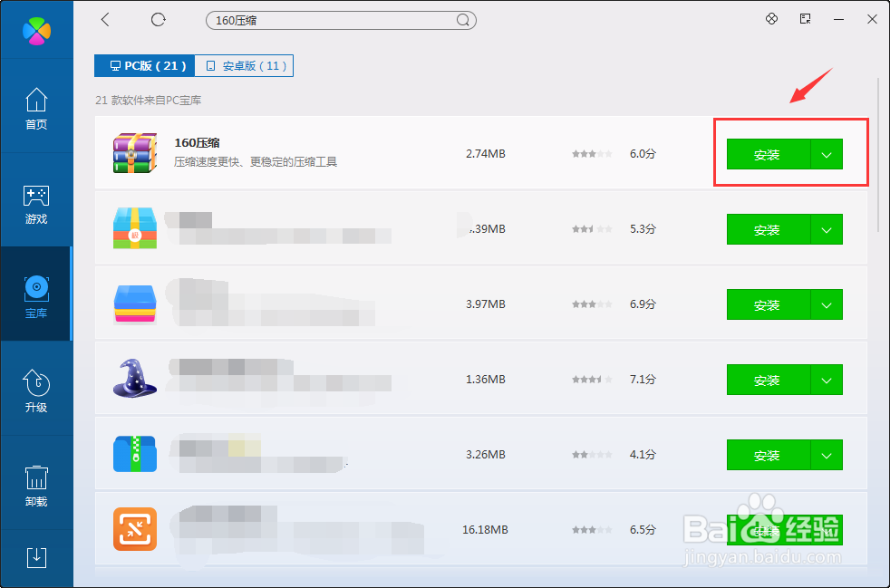This screenshot has height=588, width=890.
Task: Open the 游戏 games section
Action: click(x=36, y=205)
